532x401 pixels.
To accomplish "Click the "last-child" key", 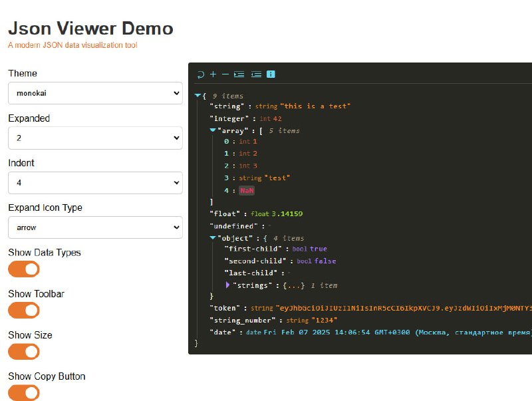I will click(x=251, y=273).
